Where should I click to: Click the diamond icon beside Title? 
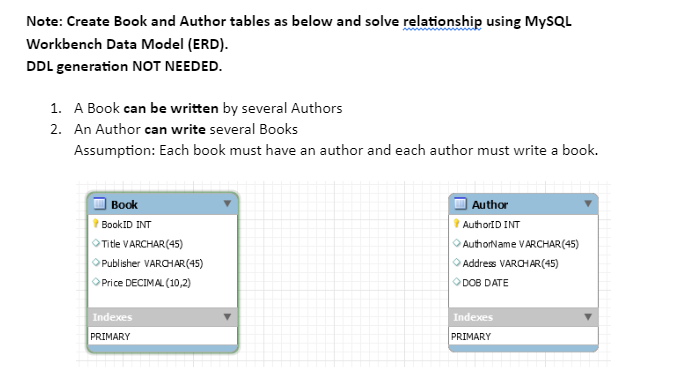point(96,243)
